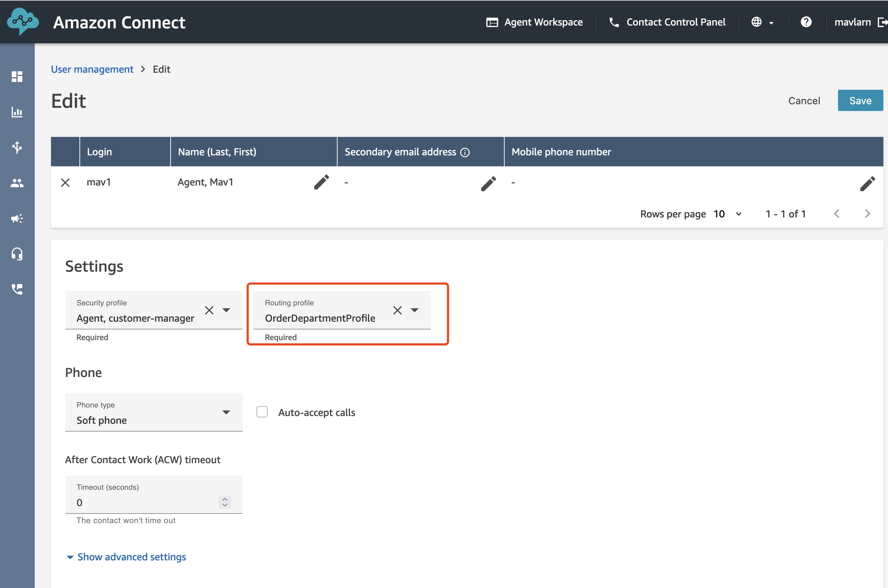Screen dimensions: 888x588
Task: Open the headset sidebar icon
Action: 17,254
